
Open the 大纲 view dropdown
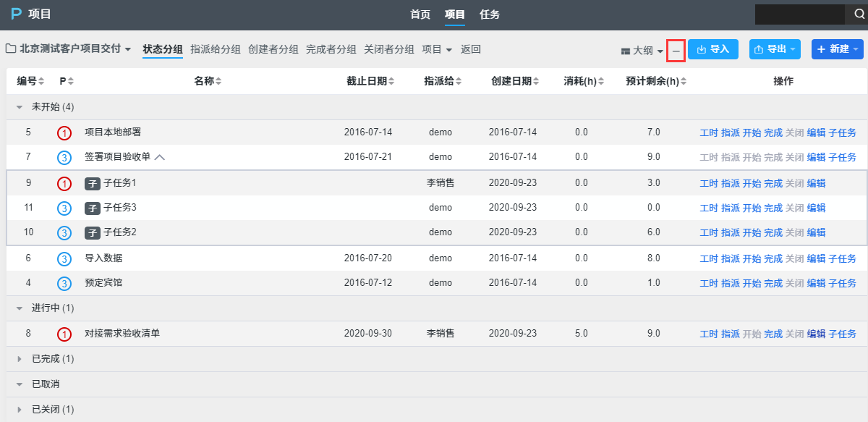tap(642, 51)
